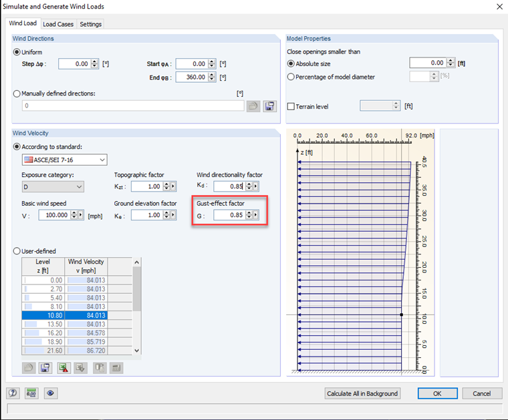Viewport: 508px width, 420px height.
Task: Select According to standard option
Action: pos(17,147)
